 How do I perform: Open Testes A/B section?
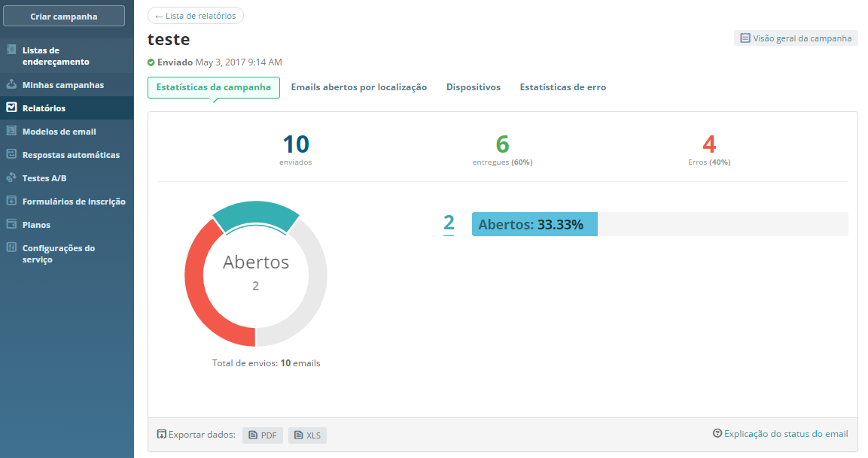pyautogui.click(x=66, y=177)
